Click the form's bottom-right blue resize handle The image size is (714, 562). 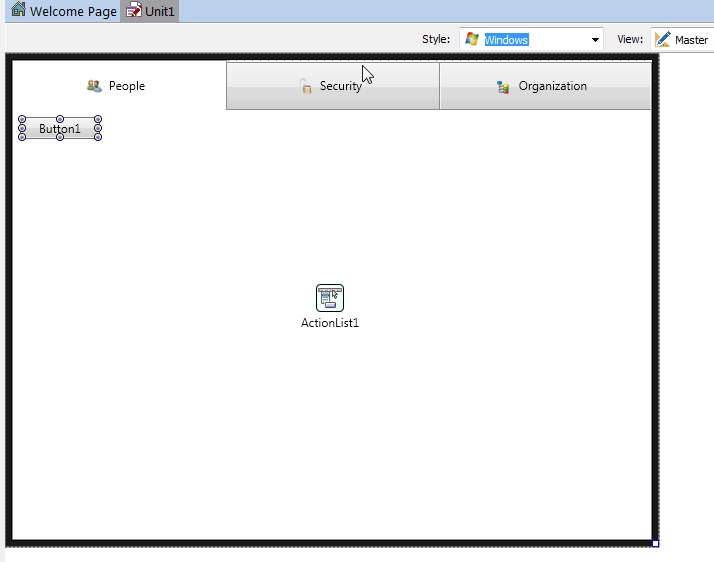tap(655, 543)
